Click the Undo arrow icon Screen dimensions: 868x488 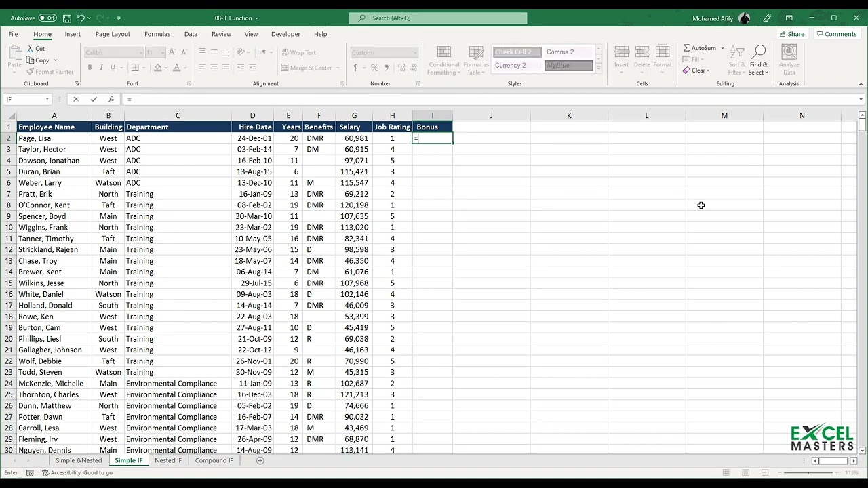coord(81,18)
